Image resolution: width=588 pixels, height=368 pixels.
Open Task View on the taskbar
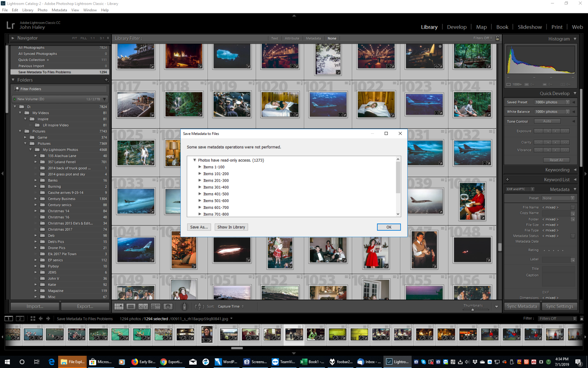point(36,362)
